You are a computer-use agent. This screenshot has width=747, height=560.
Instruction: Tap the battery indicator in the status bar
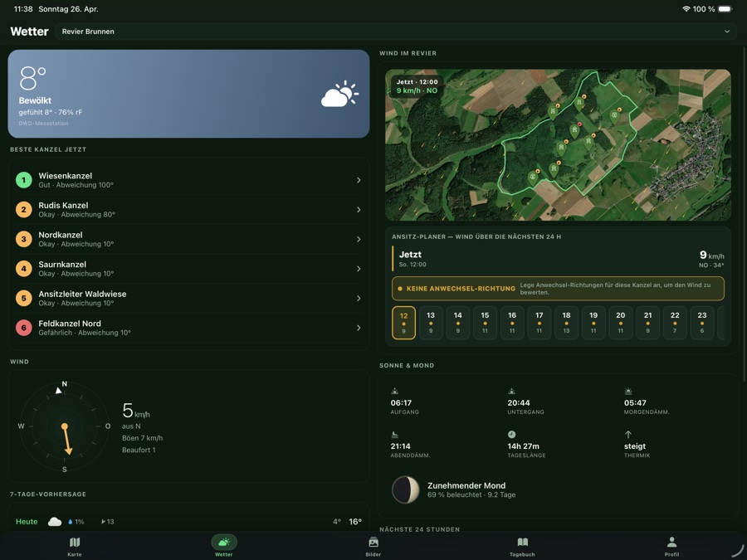[x=725, y=9]
